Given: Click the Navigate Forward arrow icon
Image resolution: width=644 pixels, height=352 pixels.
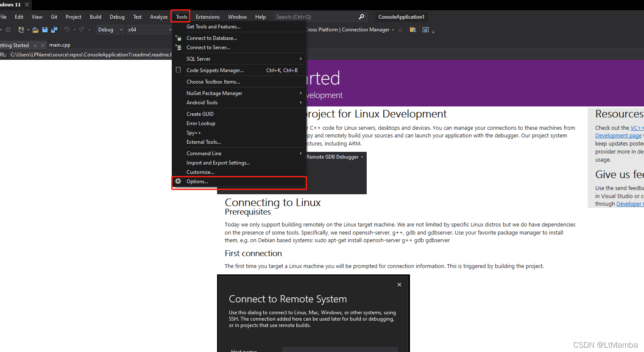Looking at the screenshot, I should point(8,30).
